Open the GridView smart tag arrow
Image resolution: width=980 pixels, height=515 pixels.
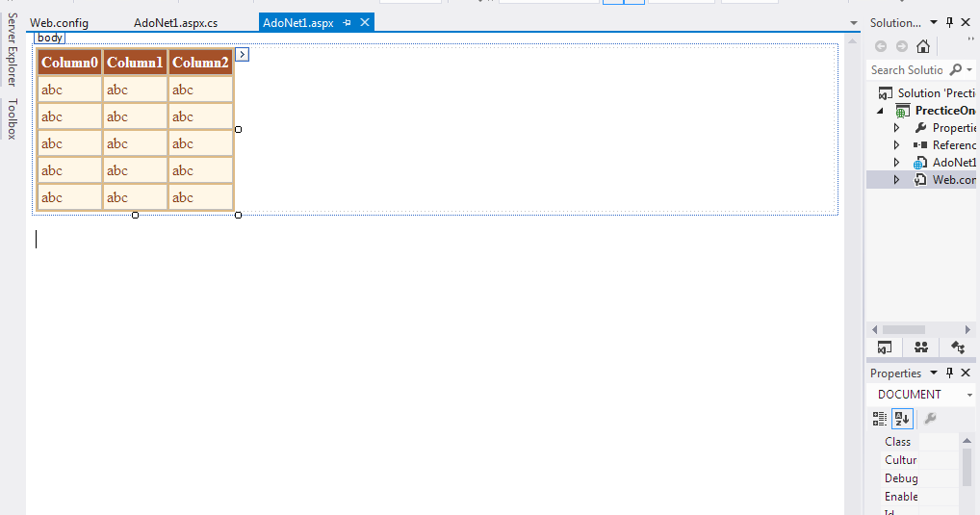[x=242, y=54]
